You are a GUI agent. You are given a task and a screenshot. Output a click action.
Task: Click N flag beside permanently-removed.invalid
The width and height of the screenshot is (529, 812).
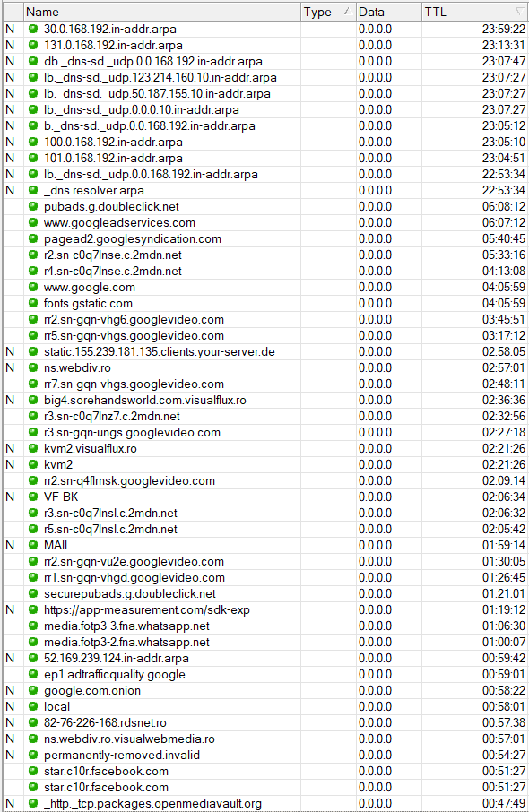click(x=10, y=755)
